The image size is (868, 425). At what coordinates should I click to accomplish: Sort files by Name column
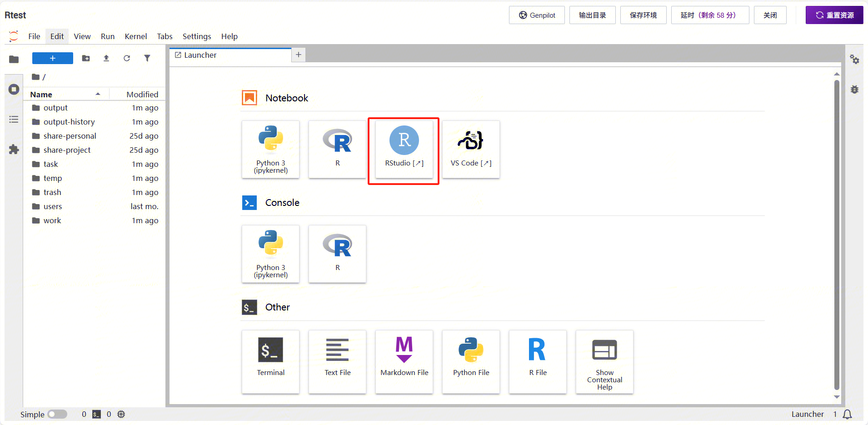[65, 94]
